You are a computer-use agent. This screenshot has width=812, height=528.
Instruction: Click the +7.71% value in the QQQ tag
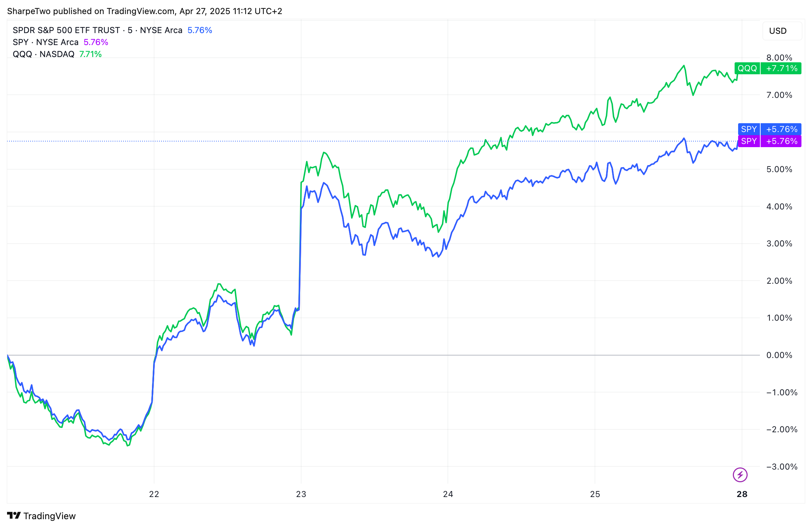pos(781,68)
